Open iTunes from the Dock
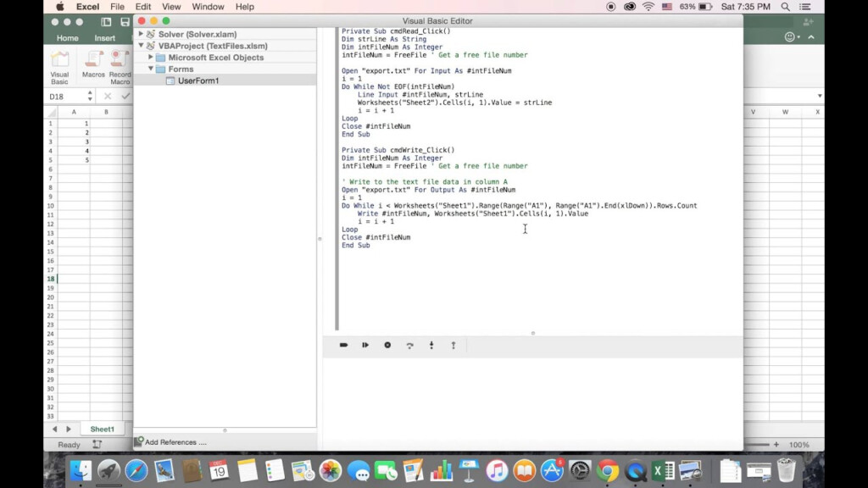 [497, 471]
